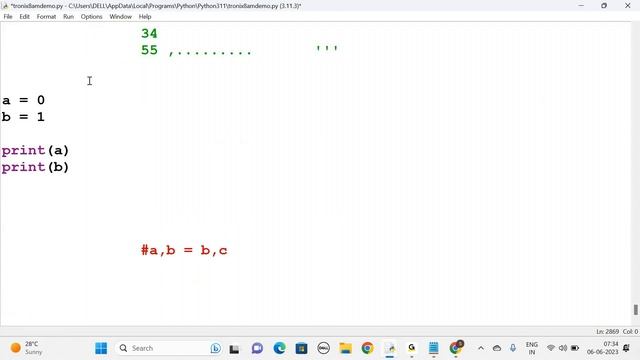640x360 pixels.
Task: Open Google Chrome from the taskbar
Action: [367, 348]
